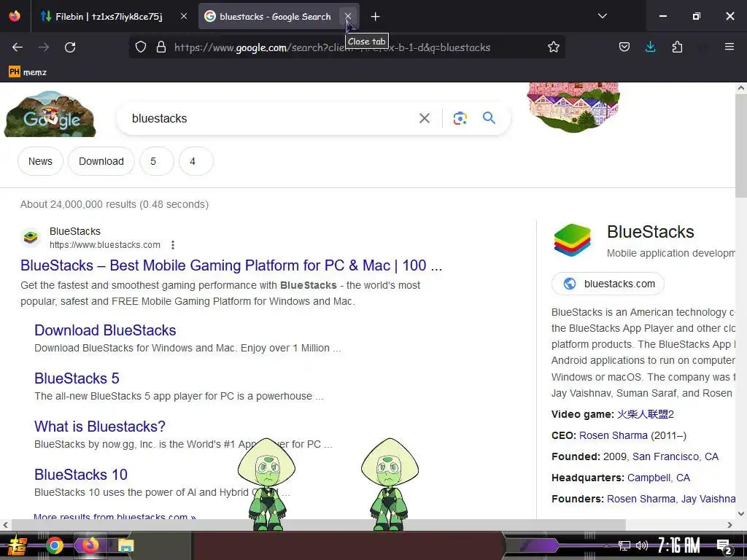Clear the search query with X
This screenshot has height=560, width=747.
[x=424, y=118]
